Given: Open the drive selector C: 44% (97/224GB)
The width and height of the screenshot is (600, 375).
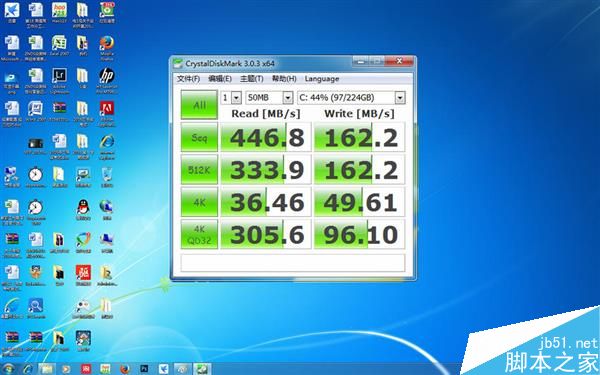Looking at the screenshot, I should click(351, 98).
